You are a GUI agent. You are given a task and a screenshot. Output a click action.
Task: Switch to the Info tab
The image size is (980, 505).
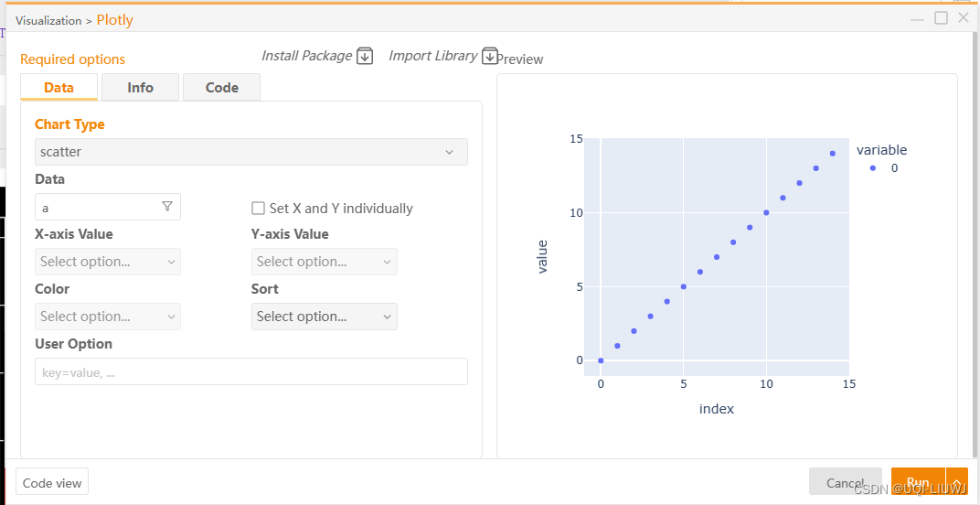click(x=140, y=88)
